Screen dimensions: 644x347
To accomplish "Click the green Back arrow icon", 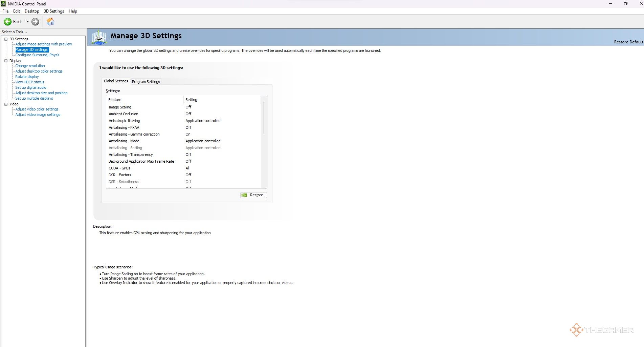I will pos(7,22).
